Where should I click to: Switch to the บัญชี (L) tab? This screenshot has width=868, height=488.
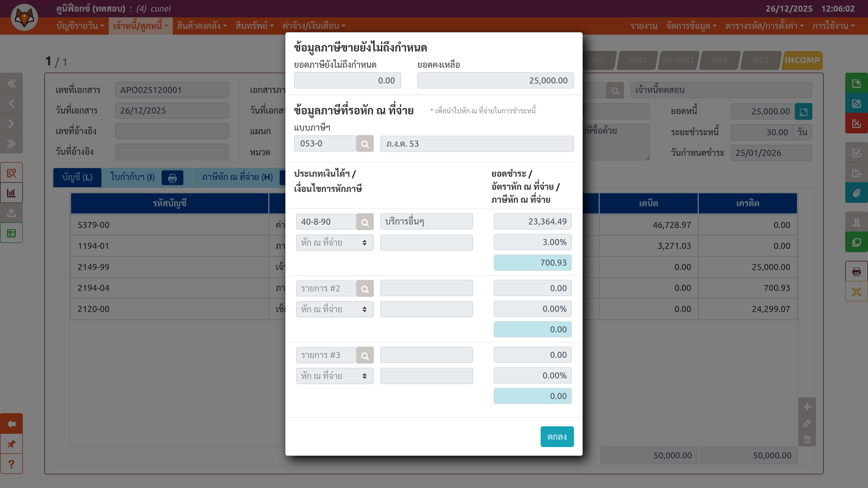(x=77, y=178)
